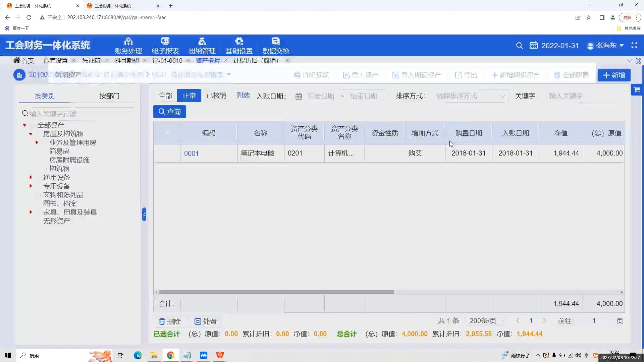The width and height of the screenshot is (644, 362).
Task: Open the 电子报表 module icon
Action: (165, 42)
